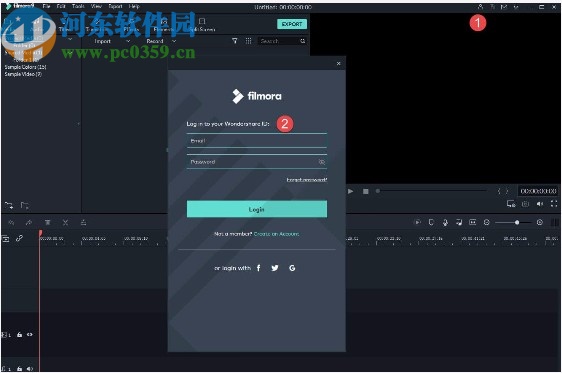The height and width of the screenshot is (373, 562).
Task: Toggle password visibility eye icon
Action: (x=322, y=162)
